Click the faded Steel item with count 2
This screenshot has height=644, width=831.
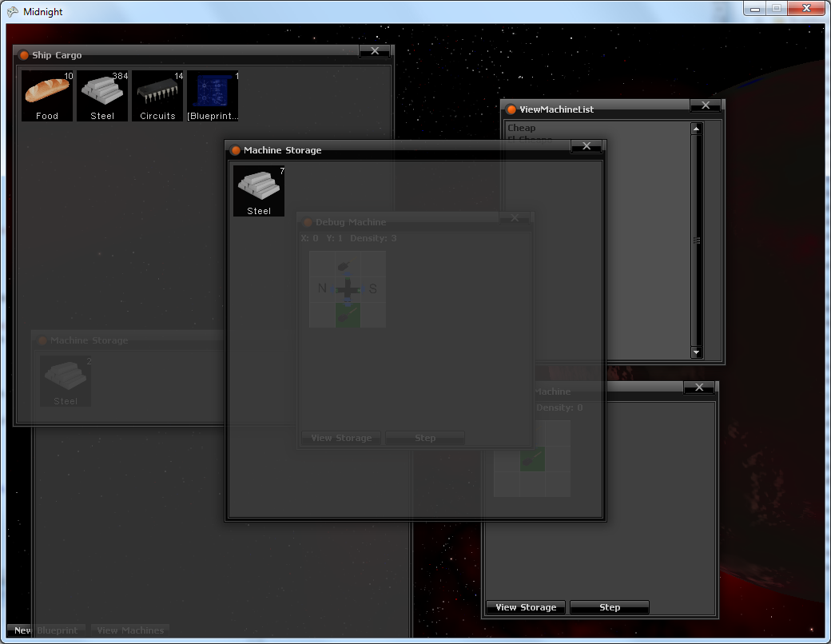66,381
